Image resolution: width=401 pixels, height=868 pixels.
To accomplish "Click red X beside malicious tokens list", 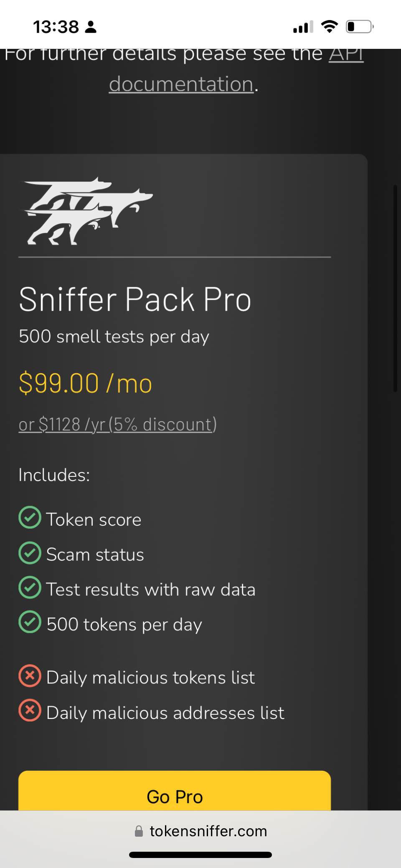I will 30,676.
